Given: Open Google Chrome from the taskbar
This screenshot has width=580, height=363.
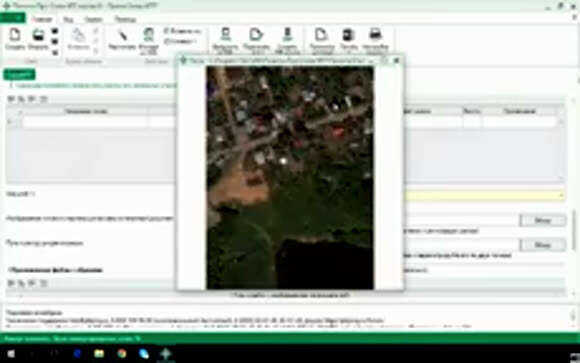Looking at the screenshot, I should (x=121, y=354).
